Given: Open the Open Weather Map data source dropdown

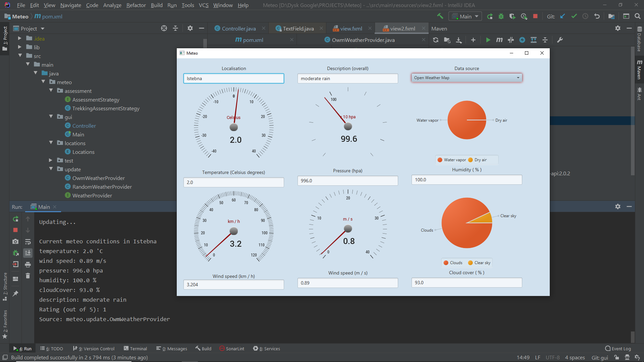Looking at the screenshot, I should [x=467, y=78].
